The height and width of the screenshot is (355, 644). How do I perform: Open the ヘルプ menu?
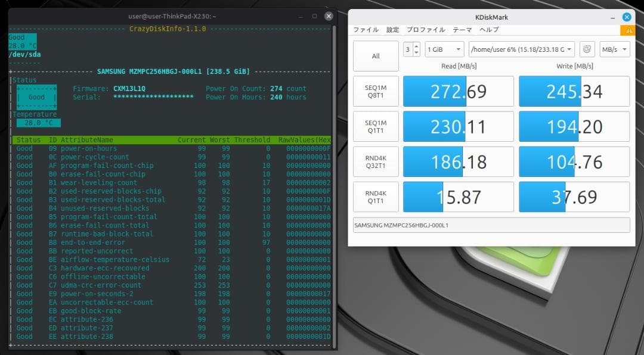point(489,29)
